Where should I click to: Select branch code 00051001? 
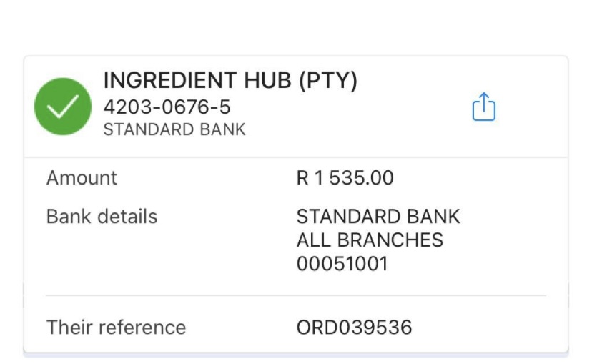[x=342, y=264]
